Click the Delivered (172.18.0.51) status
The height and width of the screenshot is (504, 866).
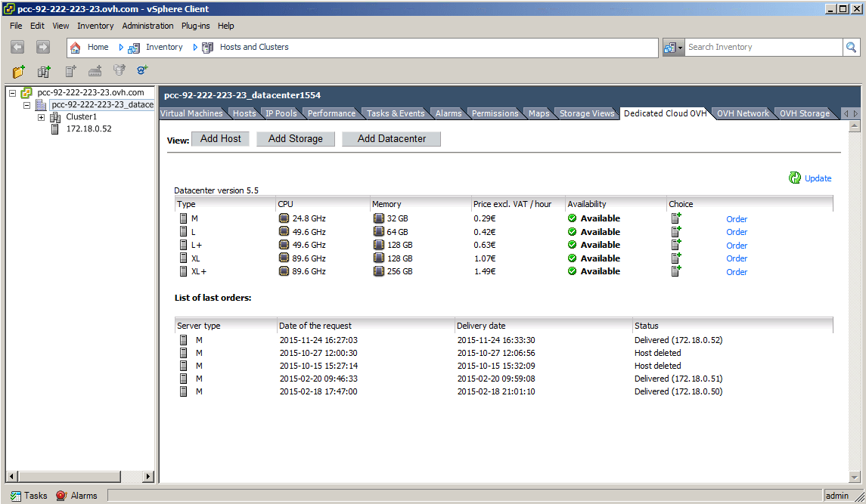tap(678, 379)
